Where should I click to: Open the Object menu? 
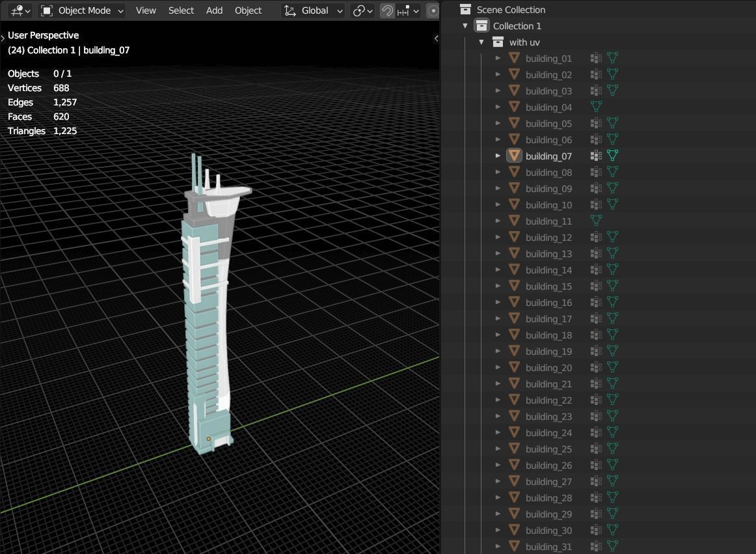[x=248, y=10]
